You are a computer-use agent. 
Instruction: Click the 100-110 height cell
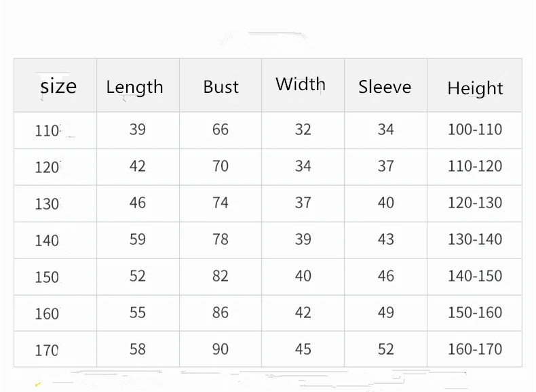tap(475, 130)
